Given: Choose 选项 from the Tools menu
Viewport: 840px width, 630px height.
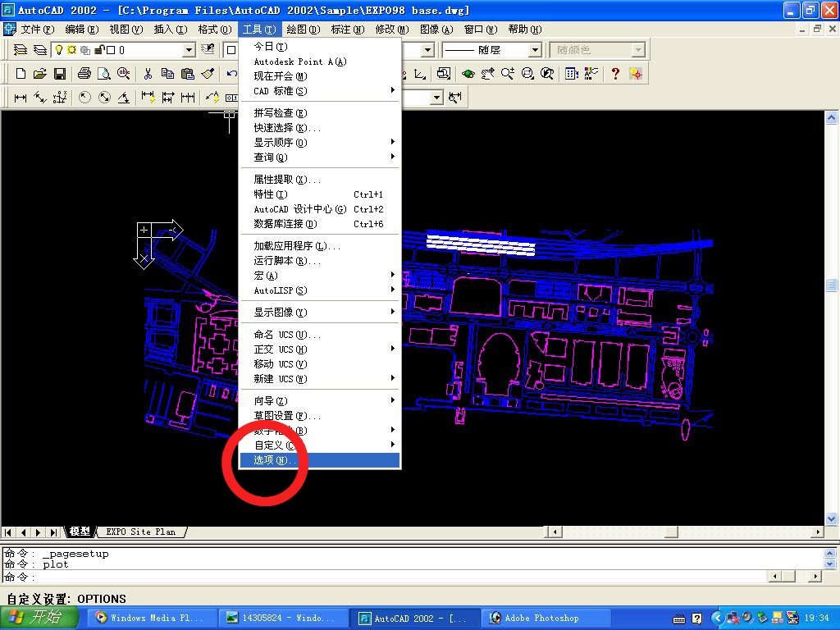Looking at the screenshot, I should tap(320, 460).
